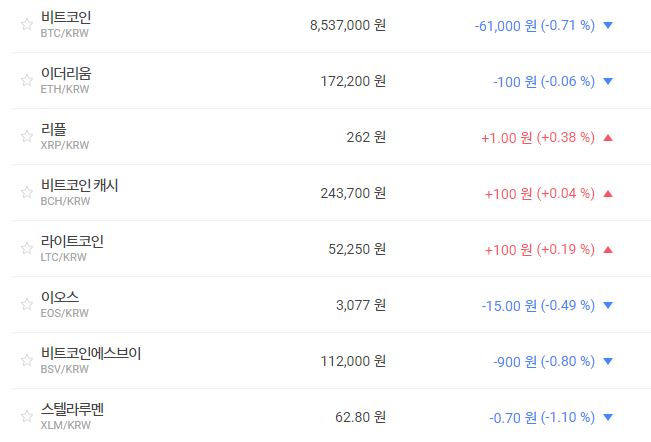Click Bitcoin's blue down arrow indicator
This screenshot has width=651, height=442.
coord(608,25)
